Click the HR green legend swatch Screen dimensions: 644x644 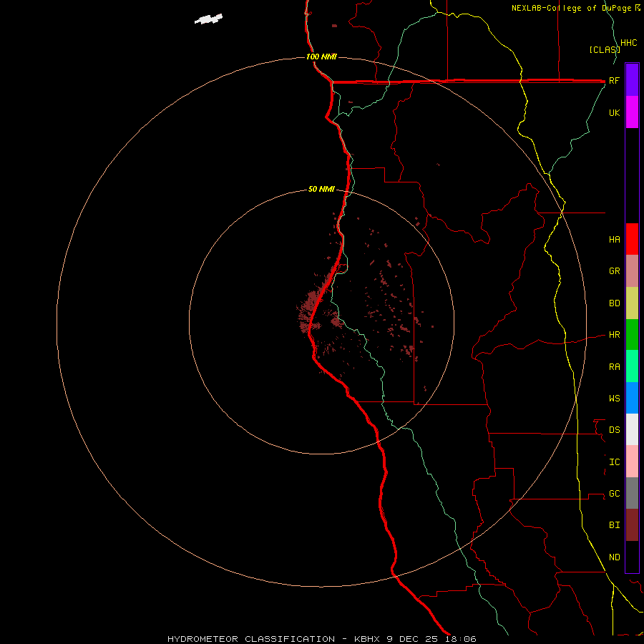pos(632,335)
